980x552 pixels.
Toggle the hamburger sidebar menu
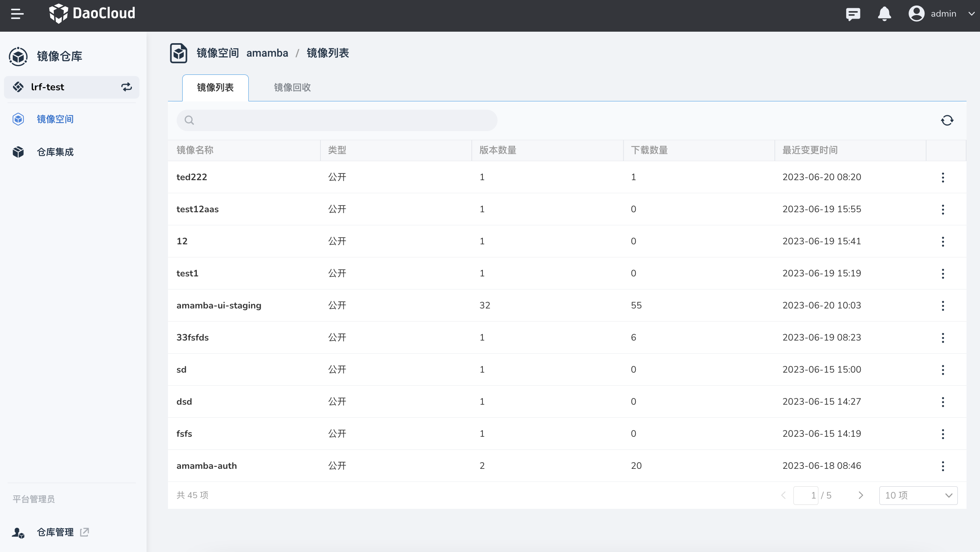coord(17,14)
